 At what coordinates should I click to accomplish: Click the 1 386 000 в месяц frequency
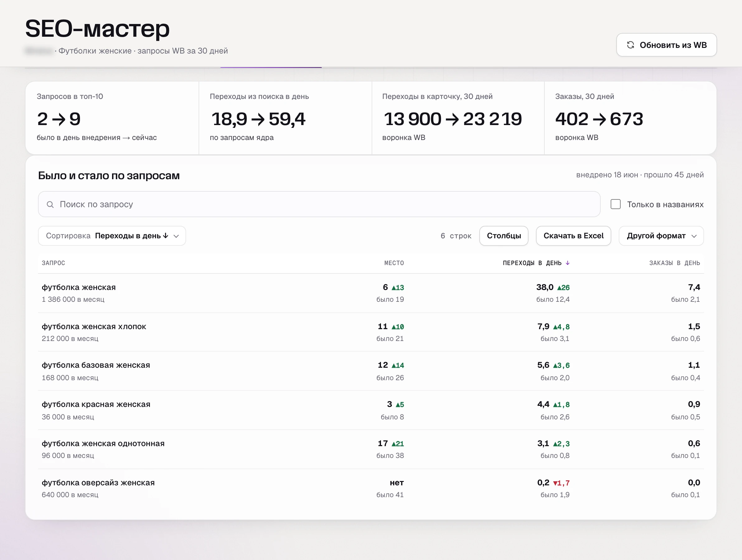(x=73, y=300)
